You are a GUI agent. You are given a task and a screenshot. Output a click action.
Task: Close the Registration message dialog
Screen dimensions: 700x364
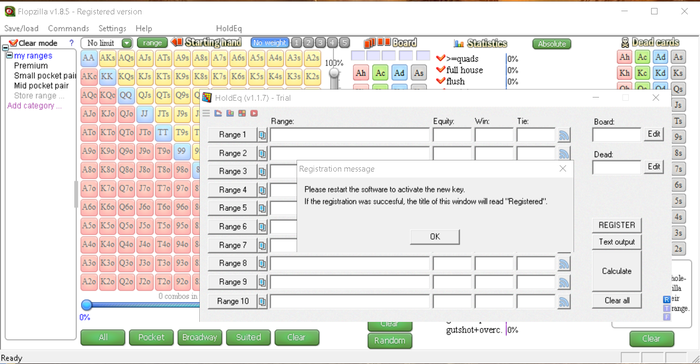(x=562, y=168)
